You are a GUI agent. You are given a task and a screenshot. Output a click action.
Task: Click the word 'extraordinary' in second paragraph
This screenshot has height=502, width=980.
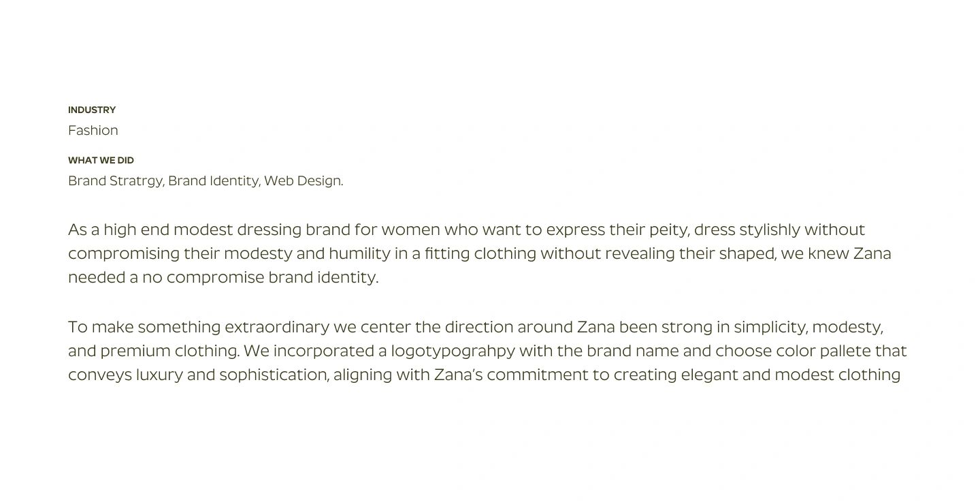click(x=277, y=327)
